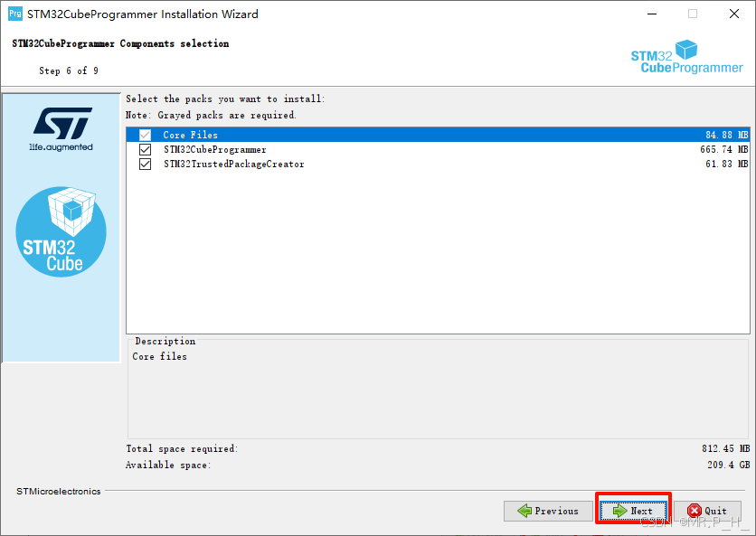Uncheck the STM32TrustedPackageCreator checkbox
Viewport: 756px width, 536px height.
[x=145, y=164]
